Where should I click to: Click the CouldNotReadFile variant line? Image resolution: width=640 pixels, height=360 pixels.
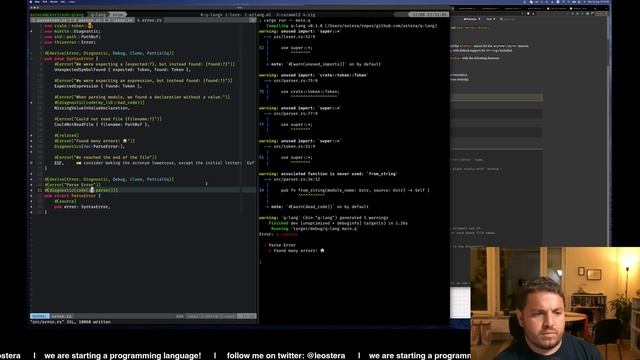[102, 124]
